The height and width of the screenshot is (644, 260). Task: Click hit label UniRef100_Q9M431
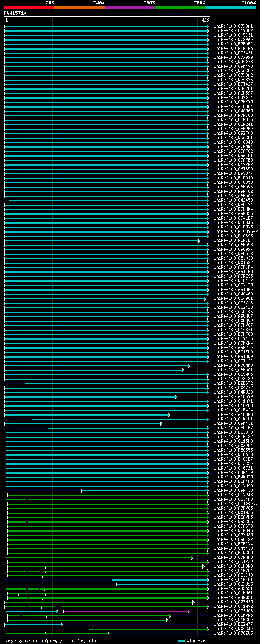coord(233,424)
